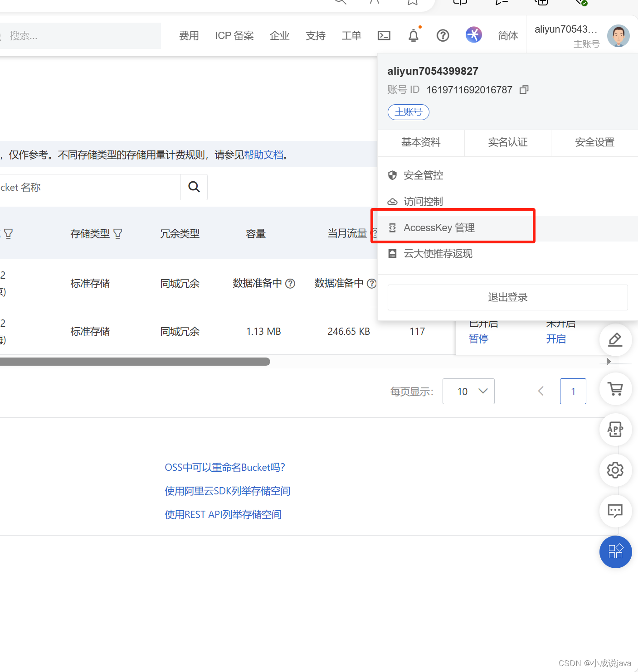The width and height of the screenshot is (638, 672).
Task: Open the 帮助文档 link
Action: click(264, 155)
